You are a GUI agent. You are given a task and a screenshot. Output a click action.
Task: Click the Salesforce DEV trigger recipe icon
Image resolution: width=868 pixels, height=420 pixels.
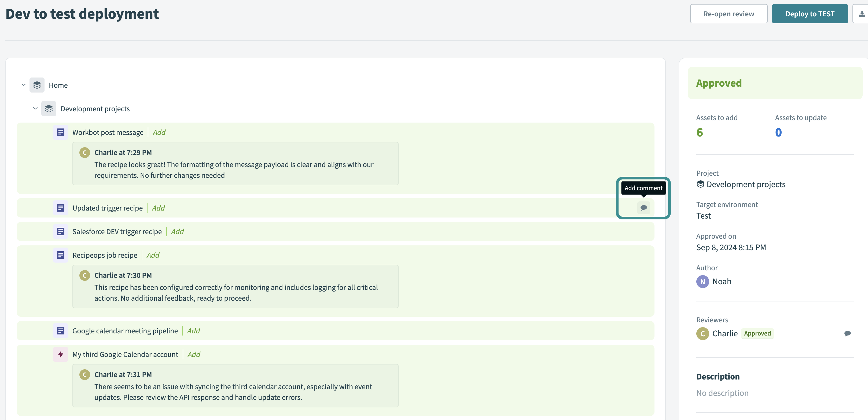tap(61, 232)
